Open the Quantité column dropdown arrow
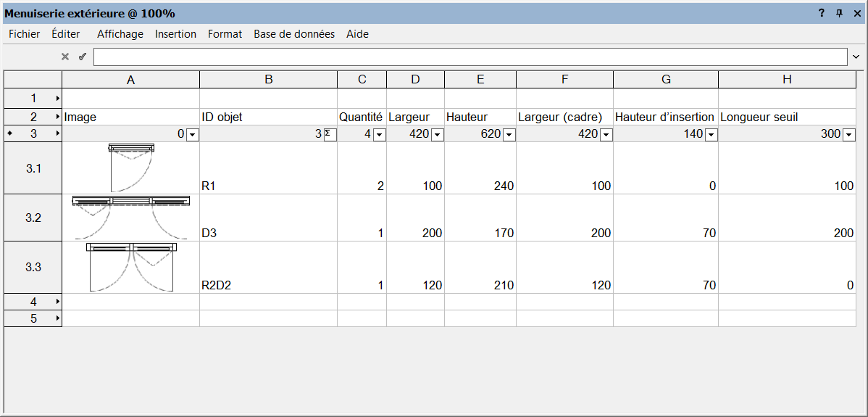This screenshot has height=417, width=868. click(379, 134)
